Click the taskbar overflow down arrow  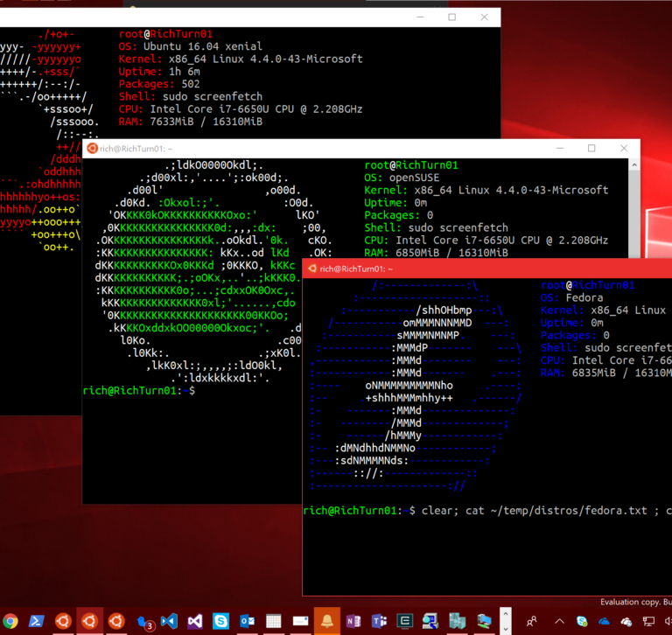(506, 629)
